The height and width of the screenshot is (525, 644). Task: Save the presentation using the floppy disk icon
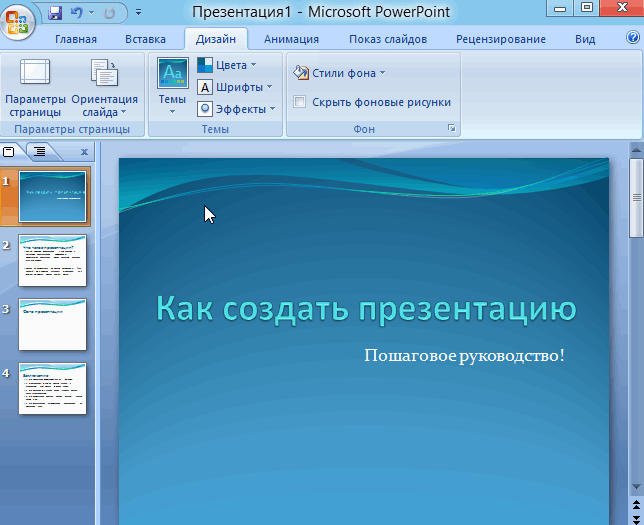click(54, 13)
